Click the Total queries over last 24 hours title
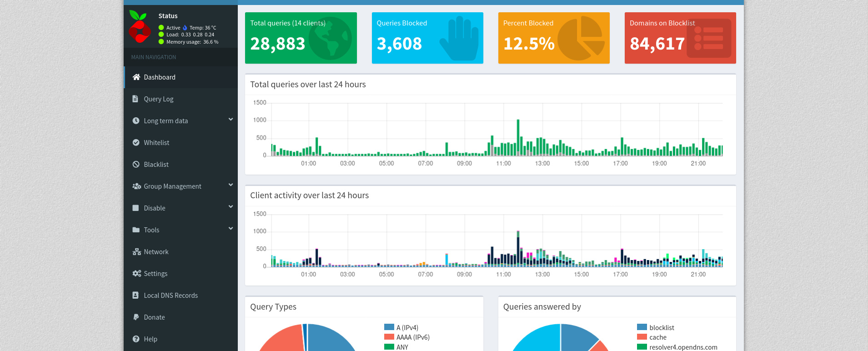Viewport: 868px width, 351px height. click(308, 85)
